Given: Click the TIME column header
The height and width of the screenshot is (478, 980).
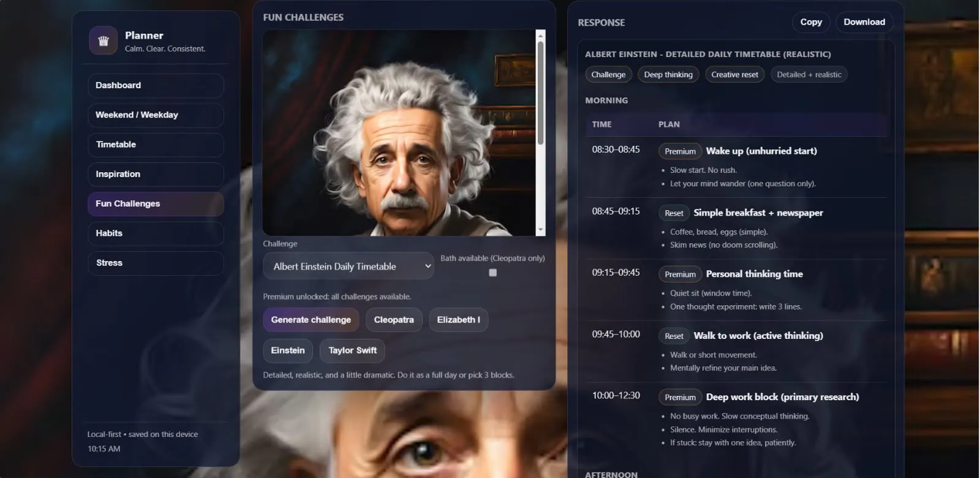Looking at the screenshot, I should (601, 124).
